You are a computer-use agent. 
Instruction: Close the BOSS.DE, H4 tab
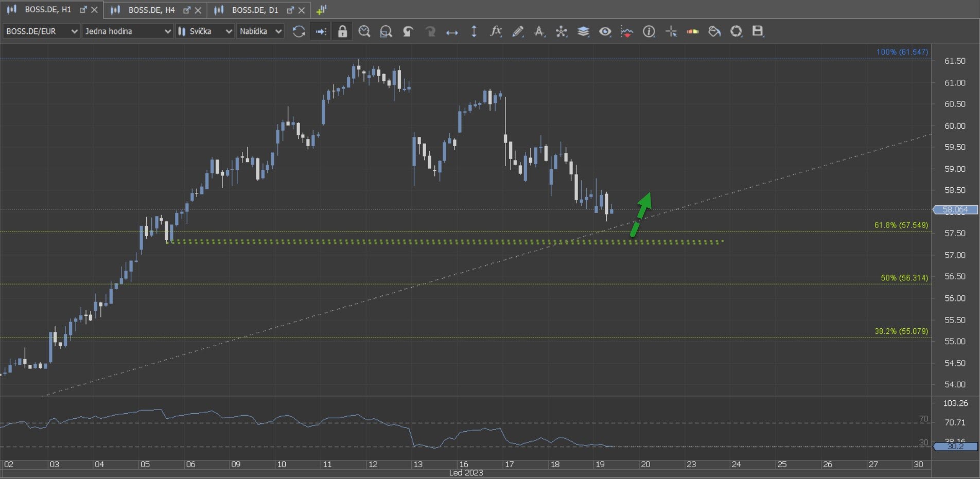[x=198, y=10]
